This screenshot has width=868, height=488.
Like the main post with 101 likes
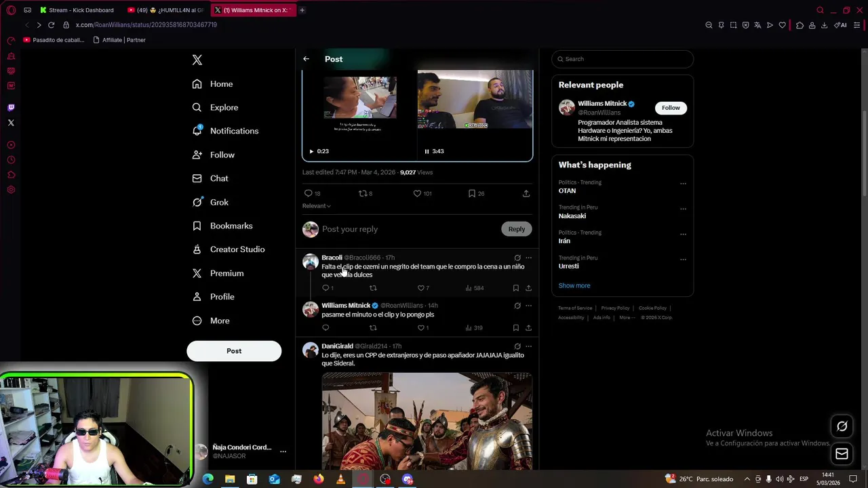(417, 193)
